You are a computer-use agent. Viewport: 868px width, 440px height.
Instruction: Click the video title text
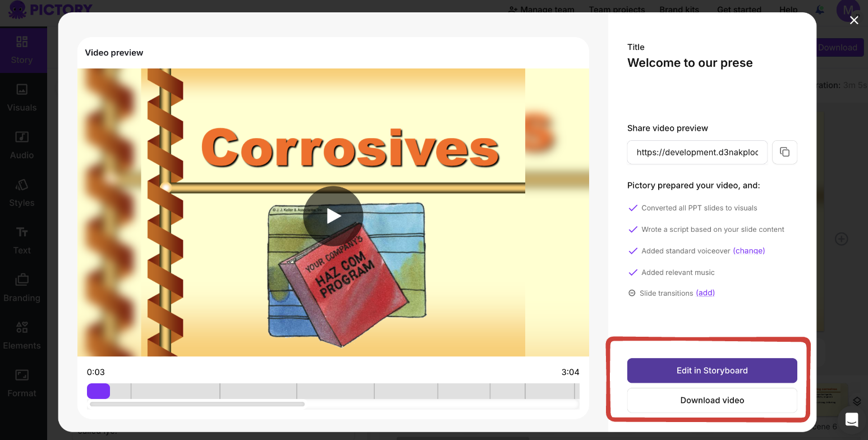click(x=690, y=63)
